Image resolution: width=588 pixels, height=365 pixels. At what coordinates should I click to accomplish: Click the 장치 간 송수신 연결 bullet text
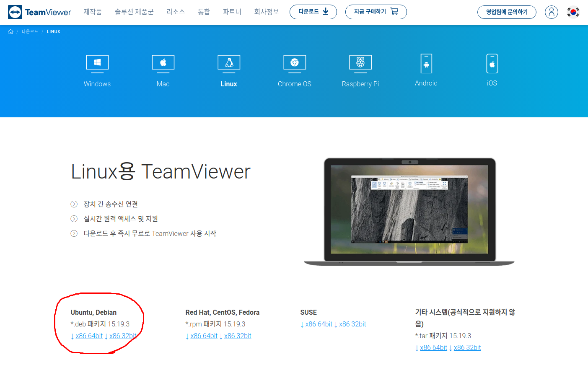pyautogui.click(x=111, y=204)
